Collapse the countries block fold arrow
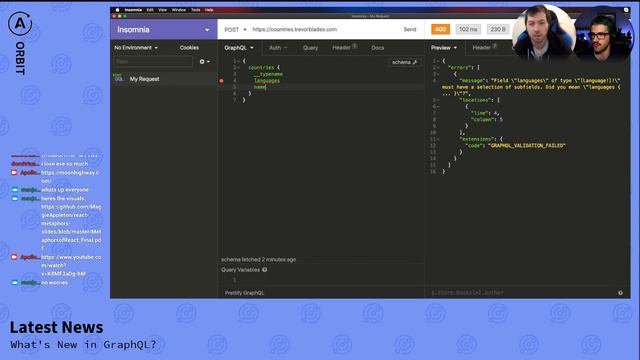The height and width of the screenshot is (360, 640). (238, 68)
